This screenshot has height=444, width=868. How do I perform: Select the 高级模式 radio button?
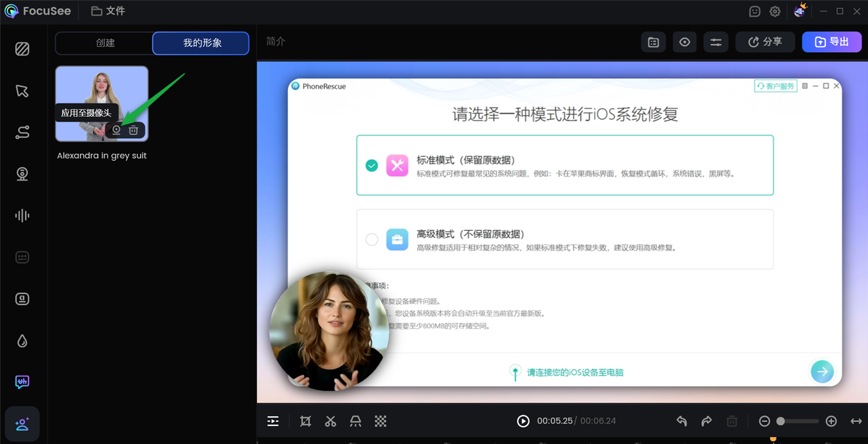pos(372,240)
